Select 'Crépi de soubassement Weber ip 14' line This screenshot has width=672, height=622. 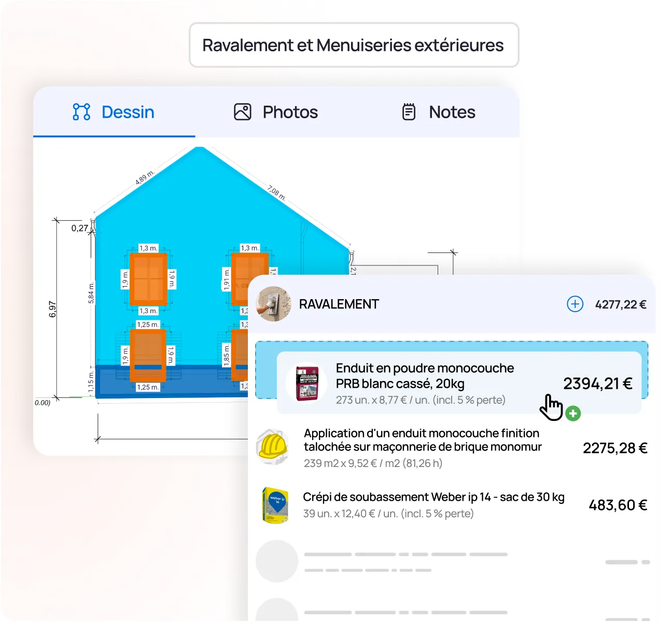[433, 497]
